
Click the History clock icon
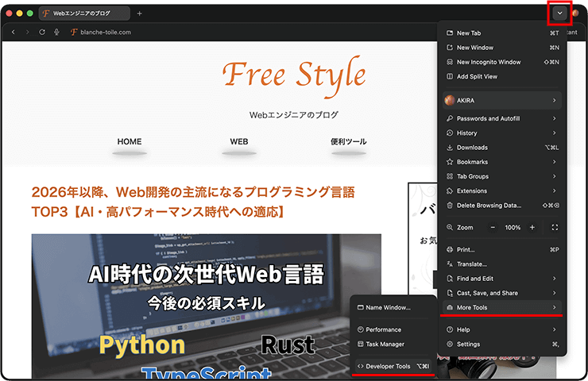pos(450,133)
